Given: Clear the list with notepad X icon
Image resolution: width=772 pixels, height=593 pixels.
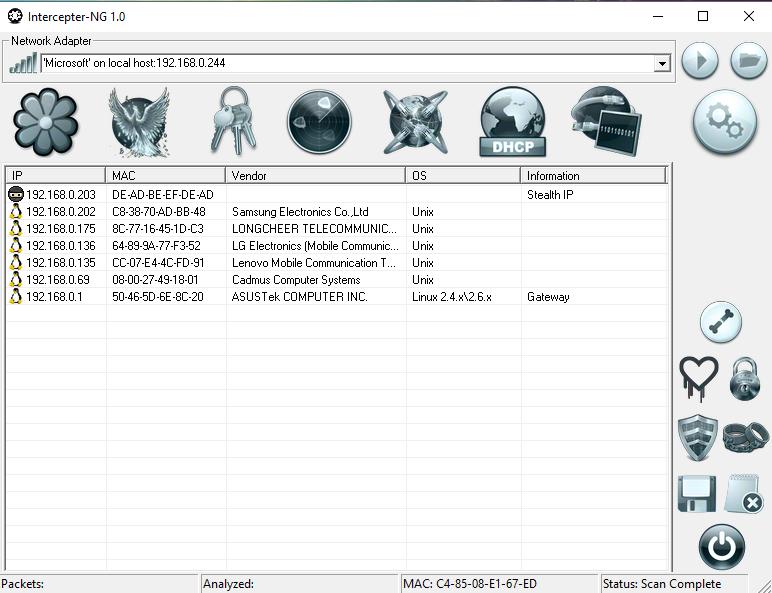Looking at the screenshot, I should [744, 494].
